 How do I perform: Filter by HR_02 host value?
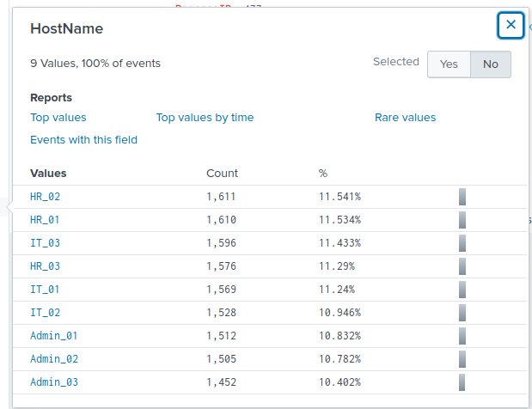pos(45,197)
